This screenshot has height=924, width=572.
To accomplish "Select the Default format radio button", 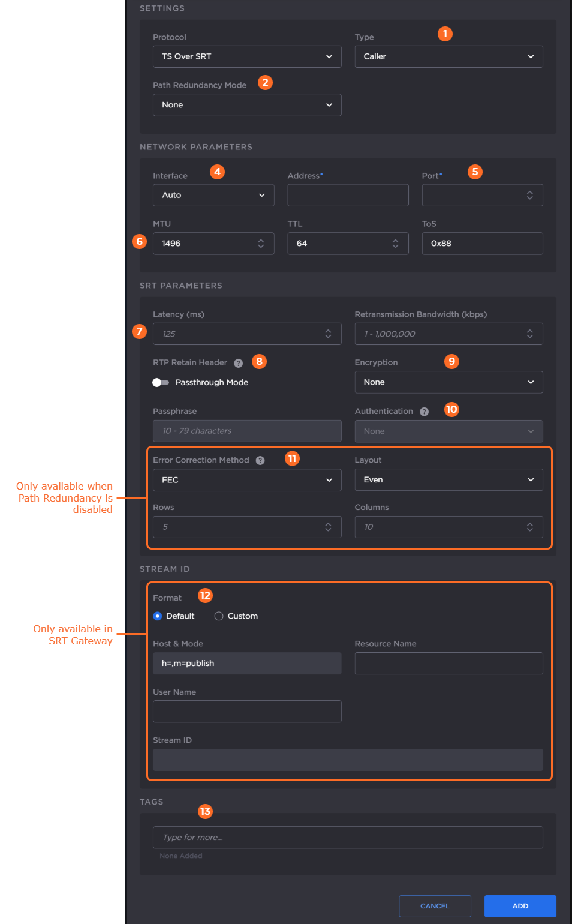I will tap(158, 616).
